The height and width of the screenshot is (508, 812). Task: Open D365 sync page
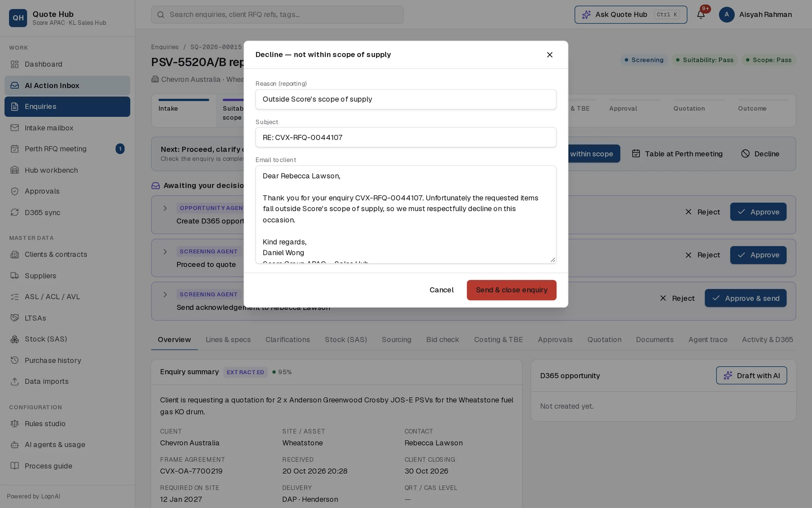(67, 213)
